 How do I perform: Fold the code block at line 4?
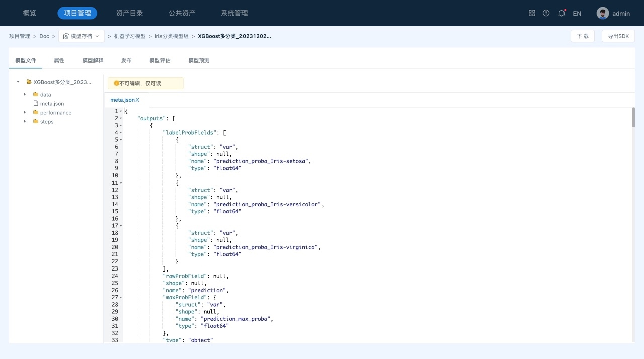click(x=121, y=133)
